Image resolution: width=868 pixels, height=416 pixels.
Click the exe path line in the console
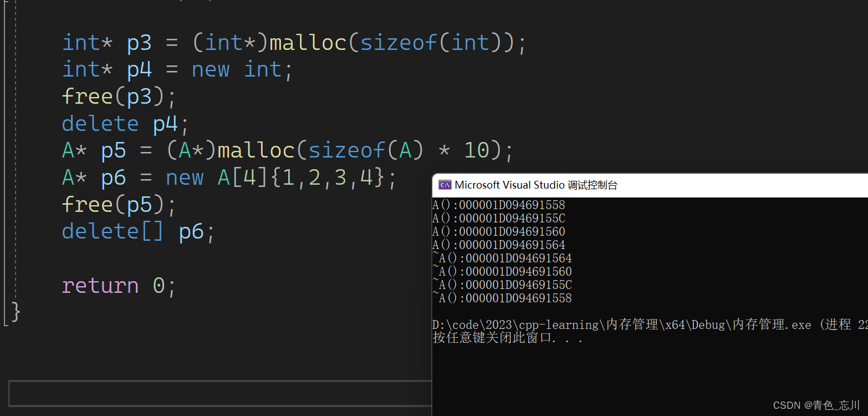(650, 325)
